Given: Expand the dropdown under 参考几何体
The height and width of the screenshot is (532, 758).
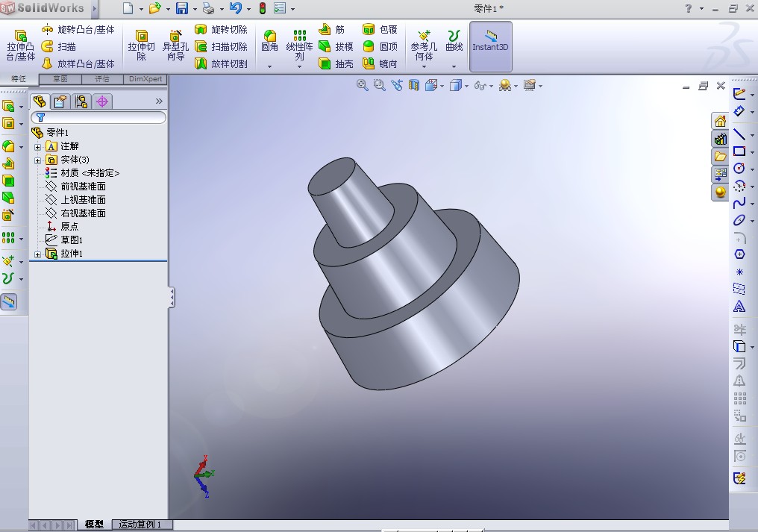Looking at the screenshot, I should (x=424, y=66).
